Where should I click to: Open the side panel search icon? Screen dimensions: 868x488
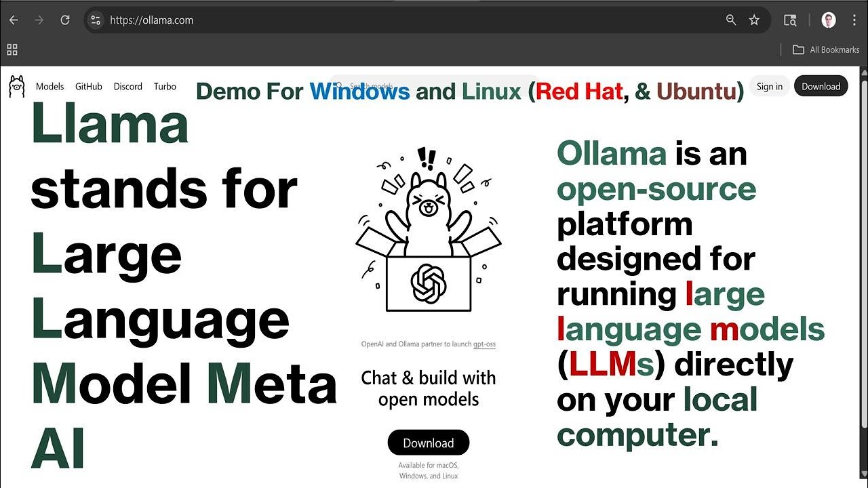(790, 20)
